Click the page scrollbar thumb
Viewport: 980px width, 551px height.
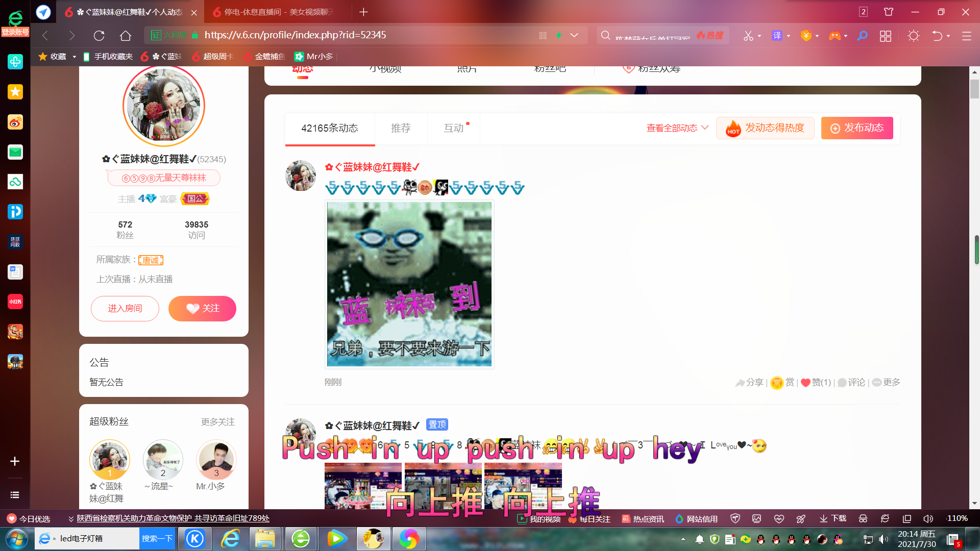tap(975, 89)
